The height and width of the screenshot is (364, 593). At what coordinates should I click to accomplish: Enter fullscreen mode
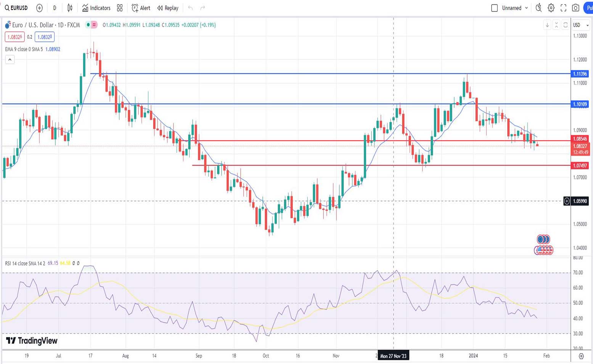pos(563,8)
